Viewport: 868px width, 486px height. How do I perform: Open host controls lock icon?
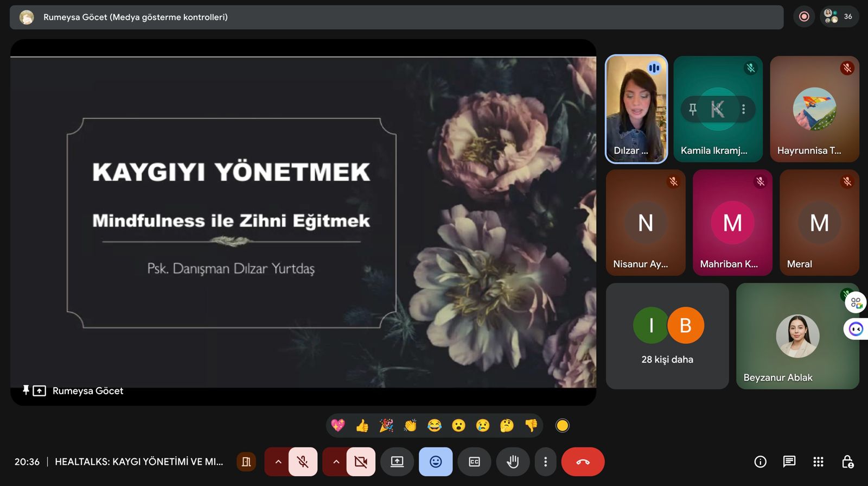click(847, 462)
